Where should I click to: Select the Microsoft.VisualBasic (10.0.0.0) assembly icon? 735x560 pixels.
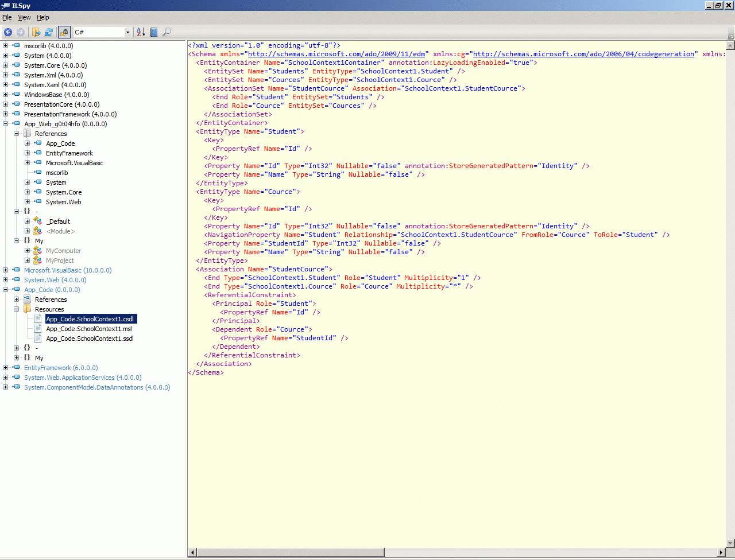pos(17,270)
